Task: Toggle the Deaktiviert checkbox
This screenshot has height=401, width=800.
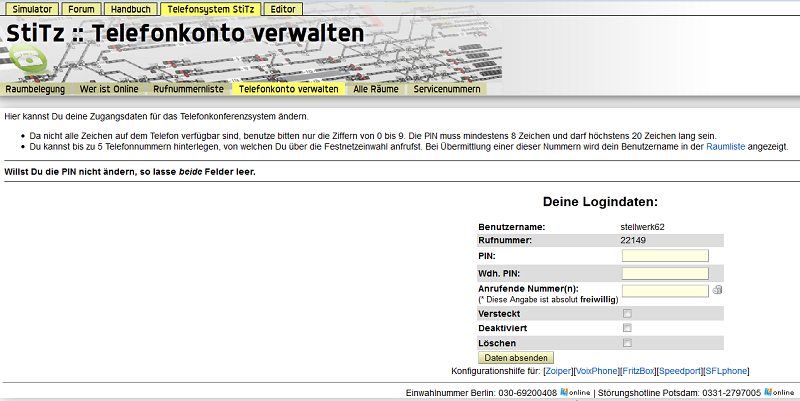Action: click(627, 328)
